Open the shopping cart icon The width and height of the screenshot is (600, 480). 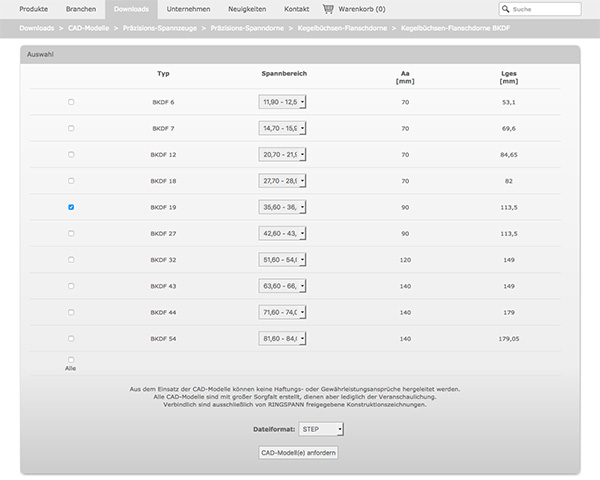(328, 9)
